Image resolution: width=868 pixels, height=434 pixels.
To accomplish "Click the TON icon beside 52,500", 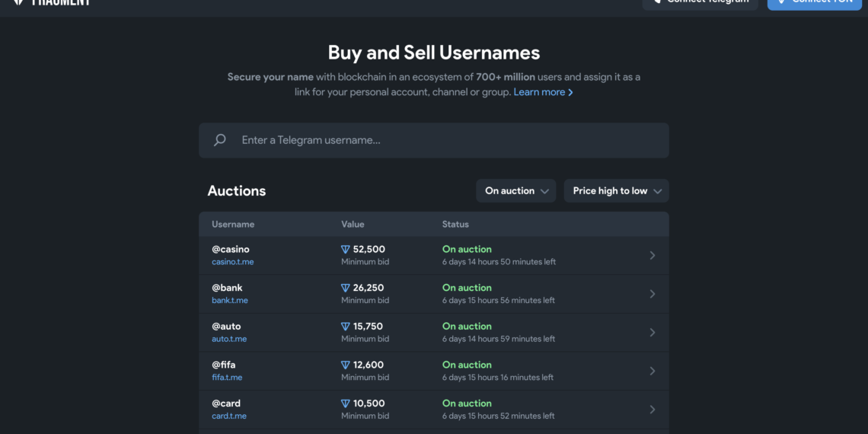I will point(346,250).
